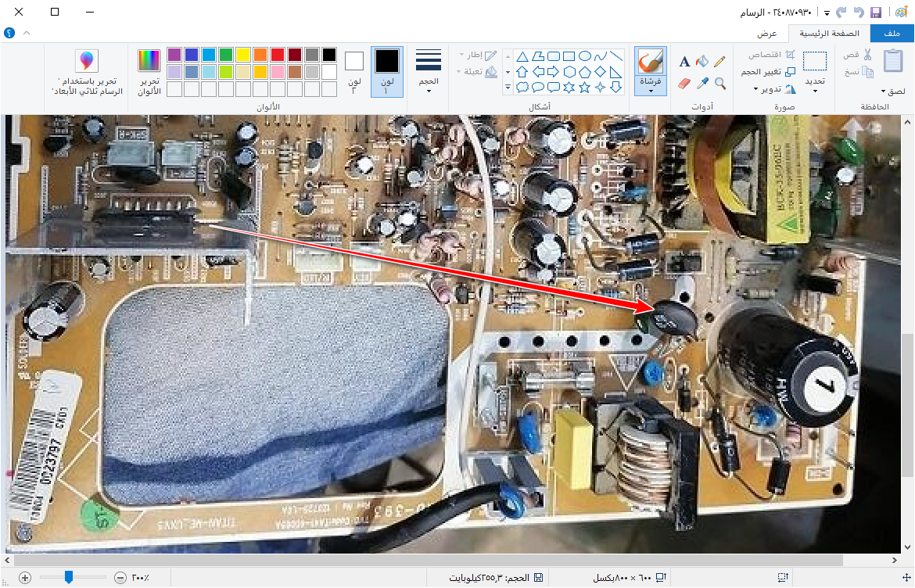Select the Text tool (letter A)
The image size is (915, 588).
tap(684, 61)
